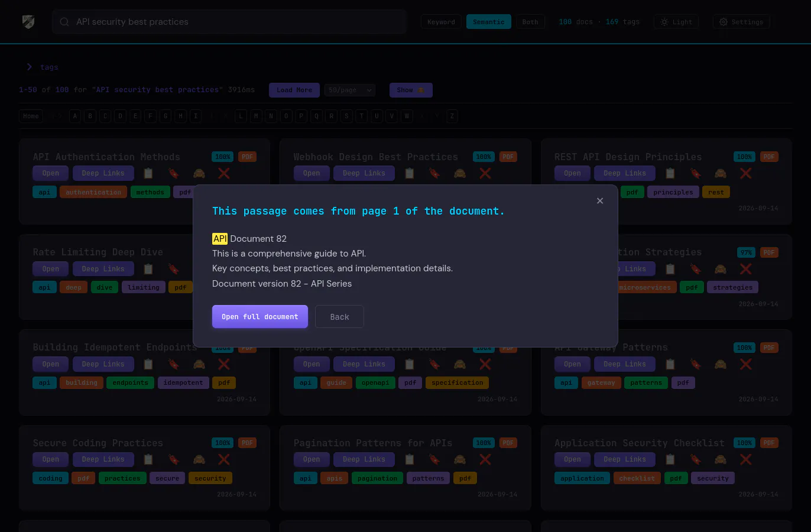Filter documents by letter L
The image size is (811, 532).
pos(241,116)
